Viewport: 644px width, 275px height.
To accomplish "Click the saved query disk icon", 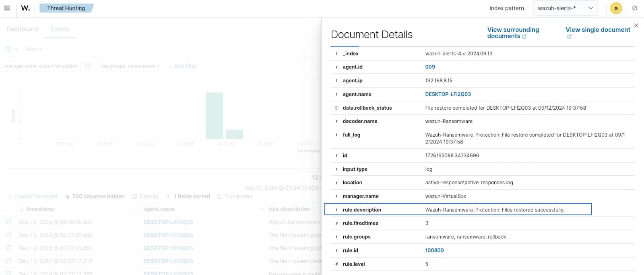I will pos(8,49).
